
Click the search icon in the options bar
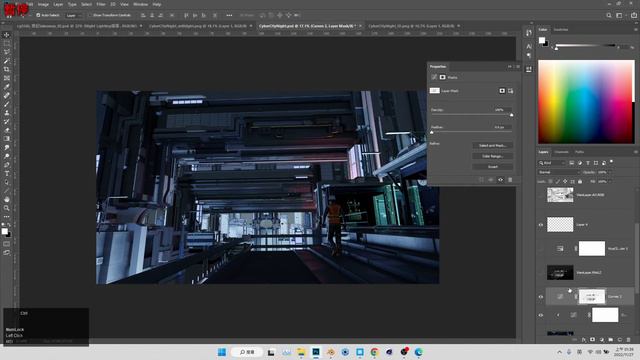(609, 15)
